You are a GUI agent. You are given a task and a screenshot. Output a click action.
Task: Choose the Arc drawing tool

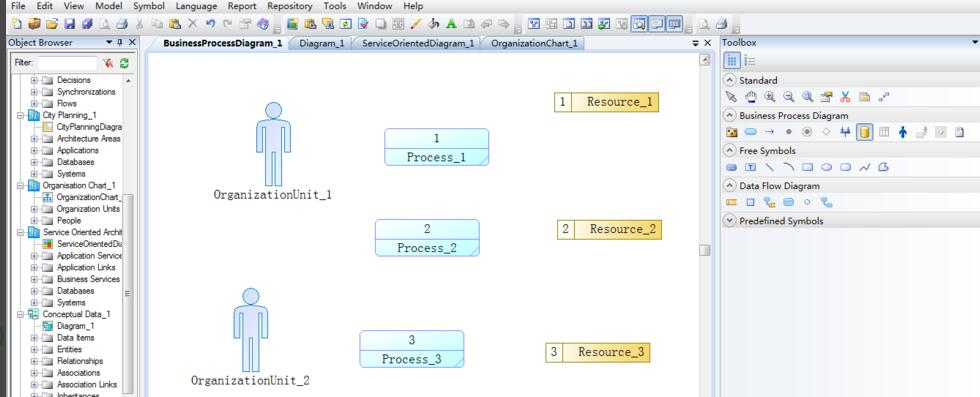coord(789,167)
